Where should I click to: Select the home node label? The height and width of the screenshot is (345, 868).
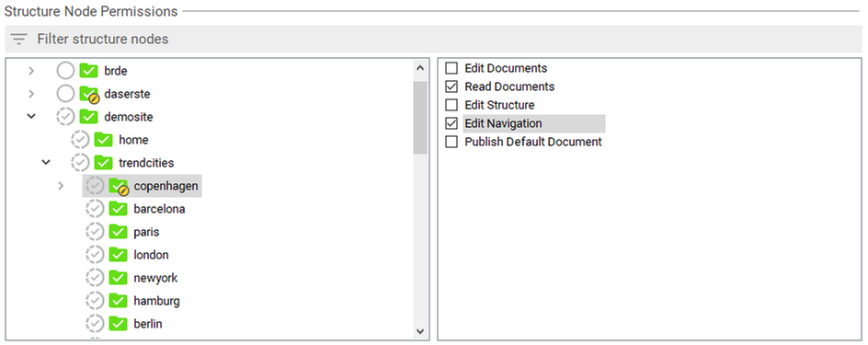click(x=133, y=140)
